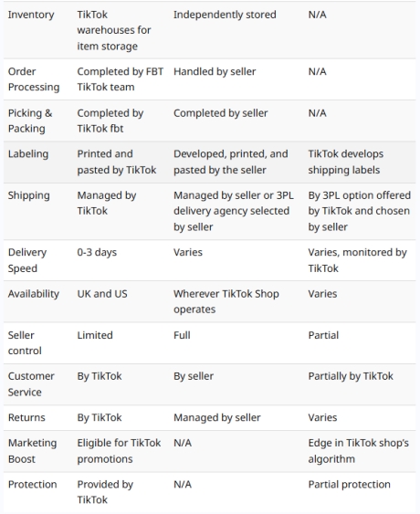Click the Shipping row label
This screenshot has height=514, width=420.
29,195
